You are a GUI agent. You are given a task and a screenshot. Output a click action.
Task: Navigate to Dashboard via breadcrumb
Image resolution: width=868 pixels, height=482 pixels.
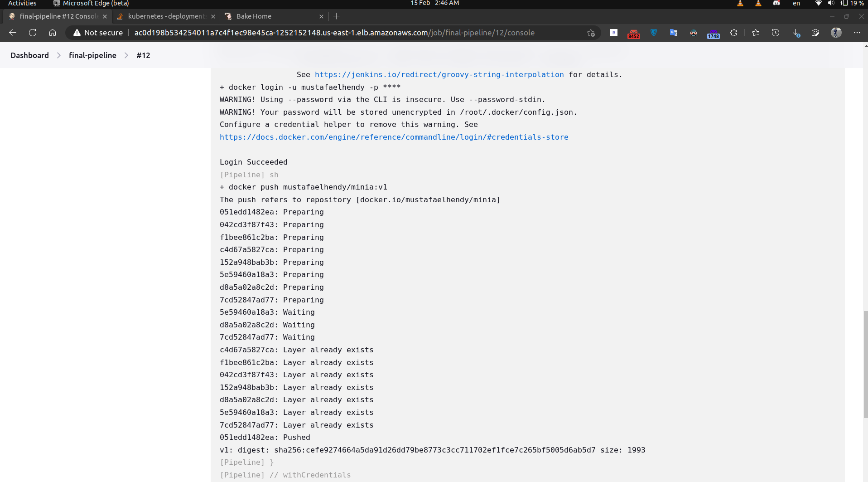pos(29,55)
